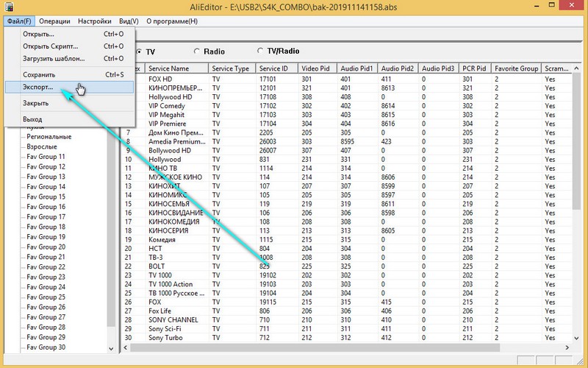Select the МУЖСКОЕ КИНО channel row
This screenshot has height=368, width=588.
click(x=347, y=177)
